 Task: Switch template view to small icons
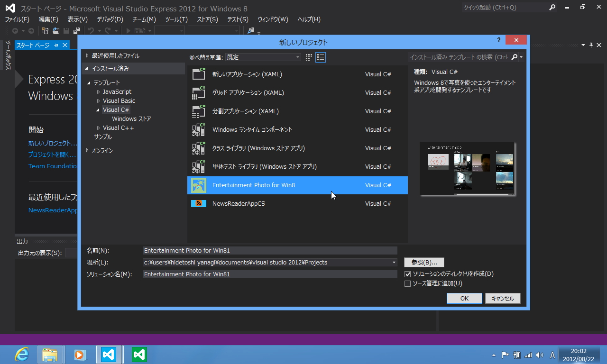point(308,57)
